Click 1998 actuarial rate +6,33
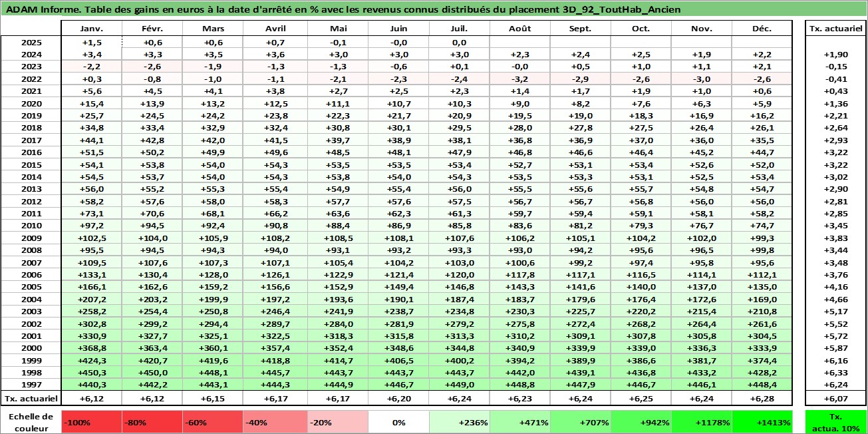Viewport: 868px width, 434px height. 835,373
